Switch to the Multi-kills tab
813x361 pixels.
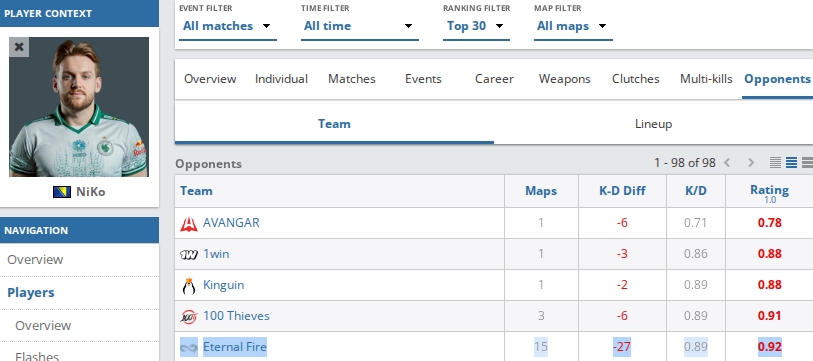tap(706, 79)
